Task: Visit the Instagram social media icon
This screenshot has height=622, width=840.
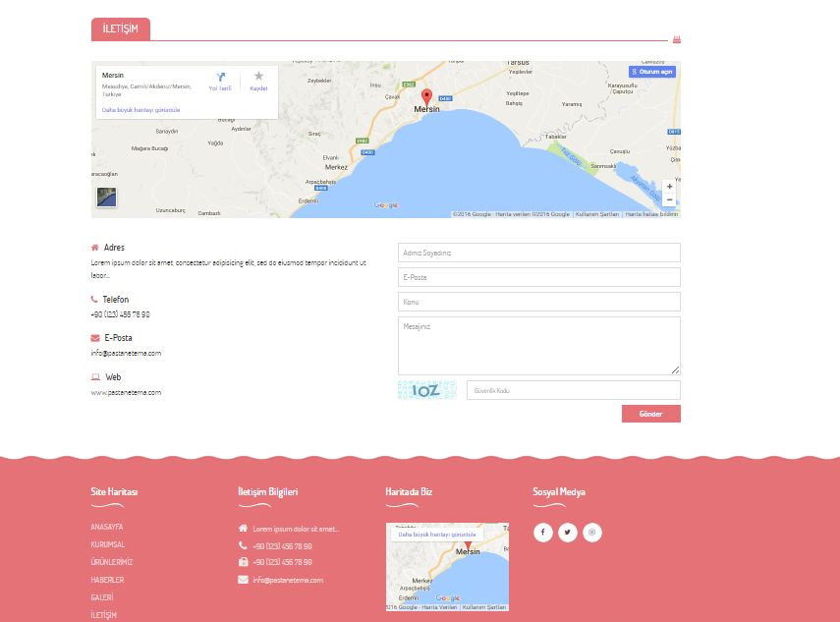Action: [x=592, y=532]
